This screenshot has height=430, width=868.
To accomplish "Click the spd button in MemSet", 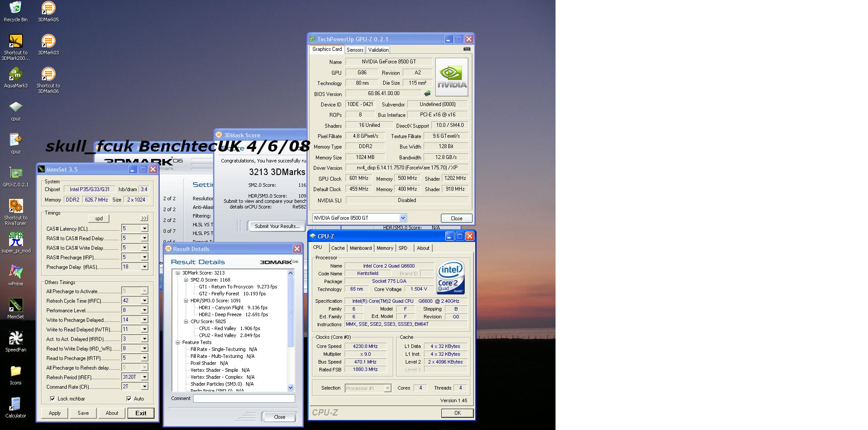I will coord(99,218).
